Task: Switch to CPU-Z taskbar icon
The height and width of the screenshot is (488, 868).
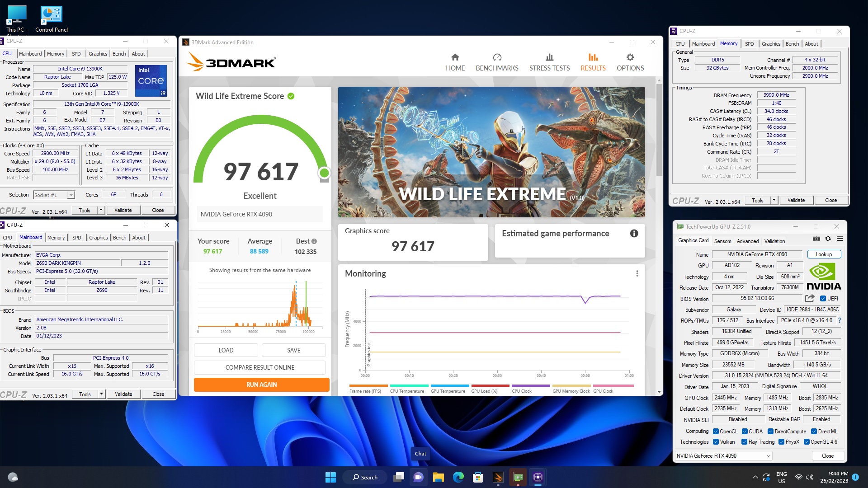Action: pos(538,477)
